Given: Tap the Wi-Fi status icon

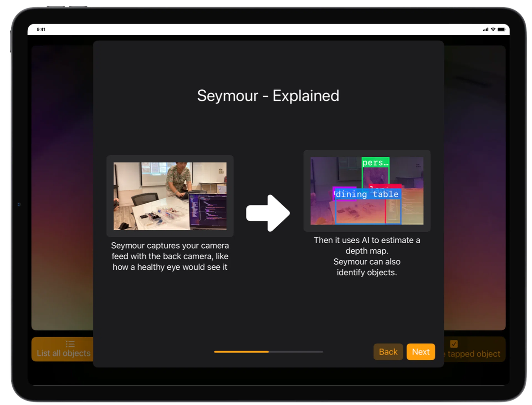Looking at the screenshot, I should click(x=493, y=29).
